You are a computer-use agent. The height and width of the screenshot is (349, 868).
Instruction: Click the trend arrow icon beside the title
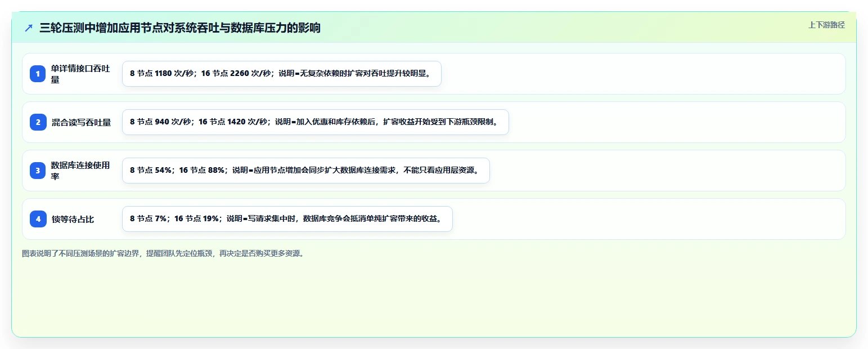tap(29, 28)
